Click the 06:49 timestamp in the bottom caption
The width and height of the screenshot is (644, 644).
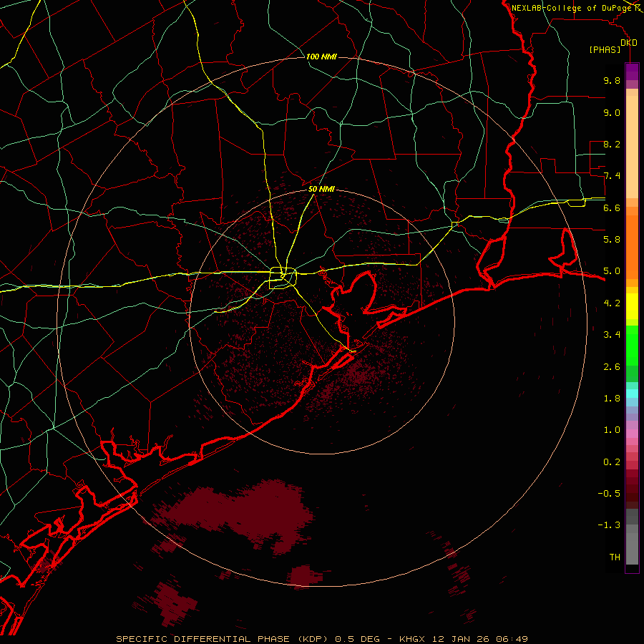tap(512, 639)
